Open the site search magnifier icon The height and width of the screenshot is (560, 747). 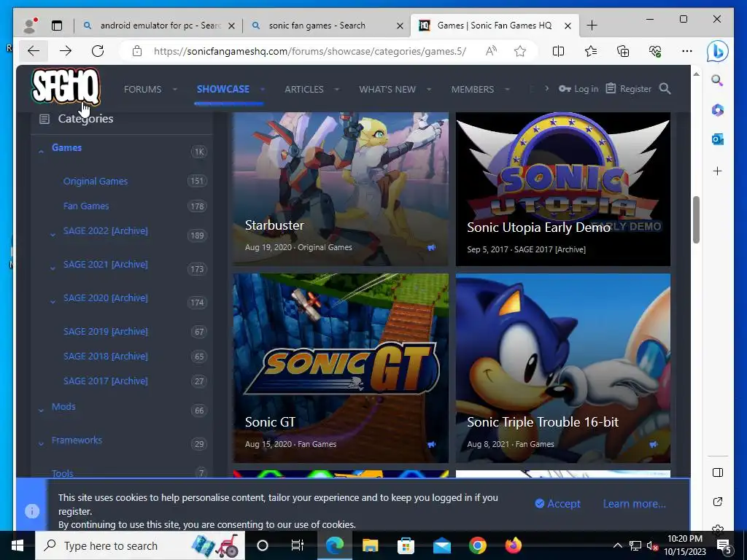(x=665, y=88)
